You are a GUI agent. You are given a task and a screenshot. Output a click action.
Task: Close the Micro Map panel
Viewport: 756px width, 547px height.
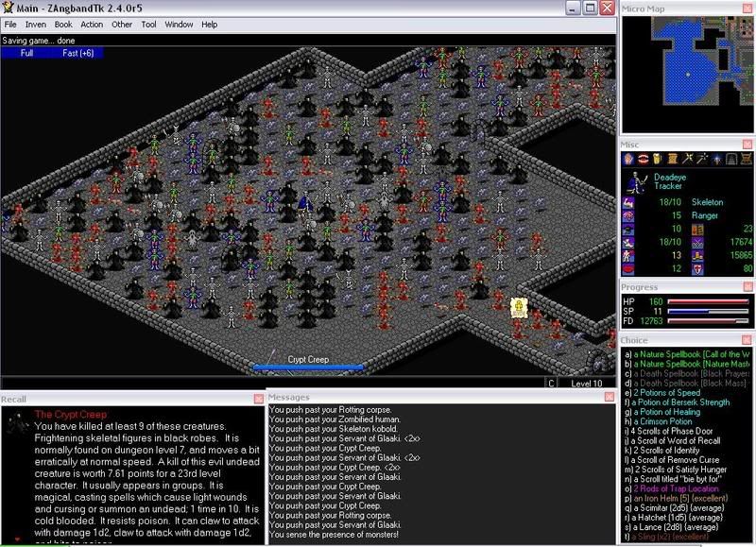(747, 9)
